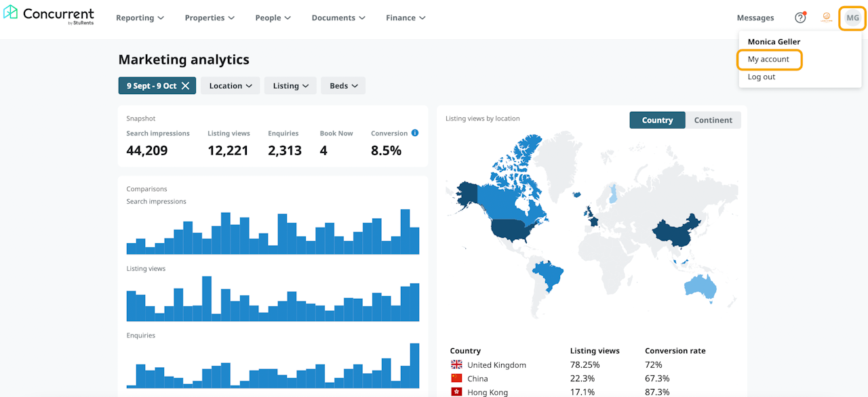Open the help question mark icon

(x=800, y=18)
